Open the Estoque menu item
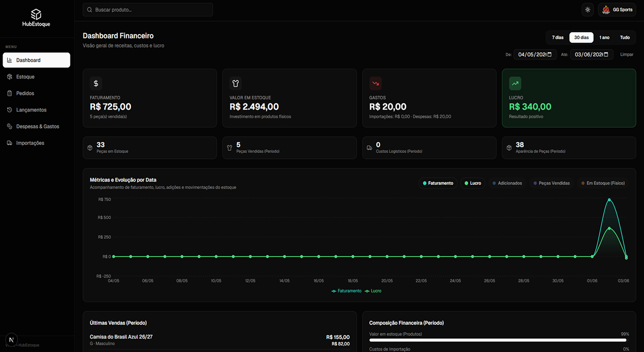This screenshot has width=644, height=352. click(x=36, y=77)
